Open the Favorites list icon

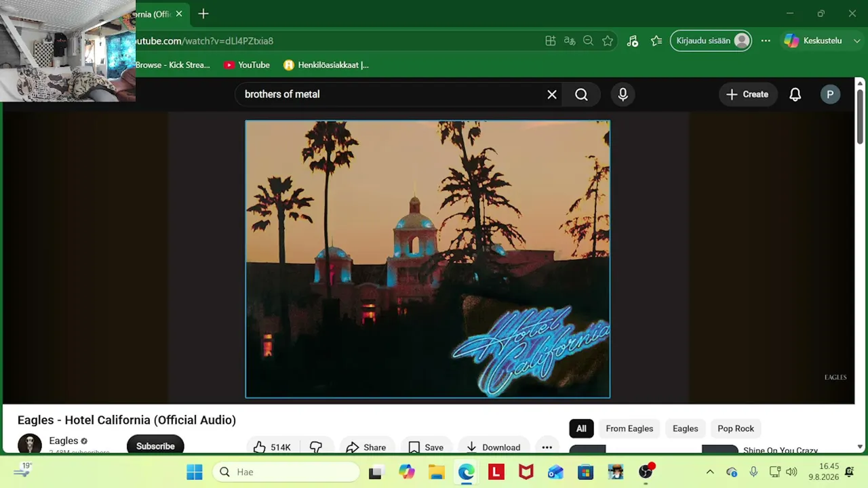[656, 41]
